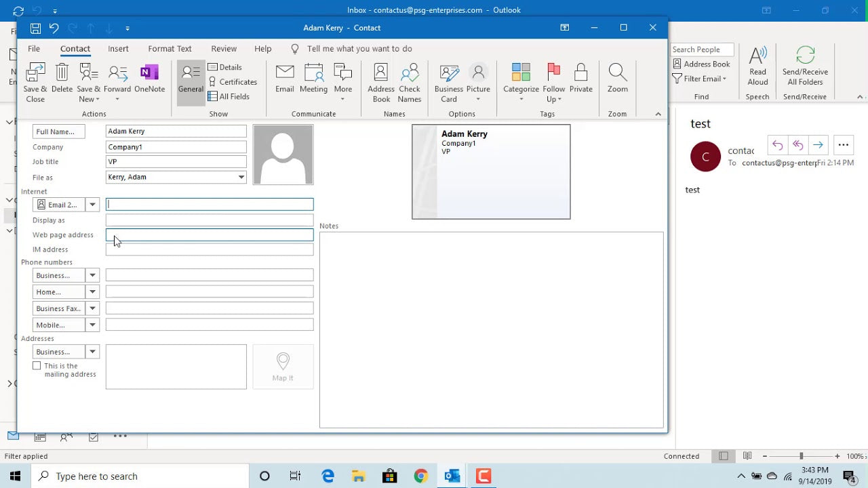This screenshot has height=488, width=868.
Task: Open a new Email to this contact
Action: (284, 81)
